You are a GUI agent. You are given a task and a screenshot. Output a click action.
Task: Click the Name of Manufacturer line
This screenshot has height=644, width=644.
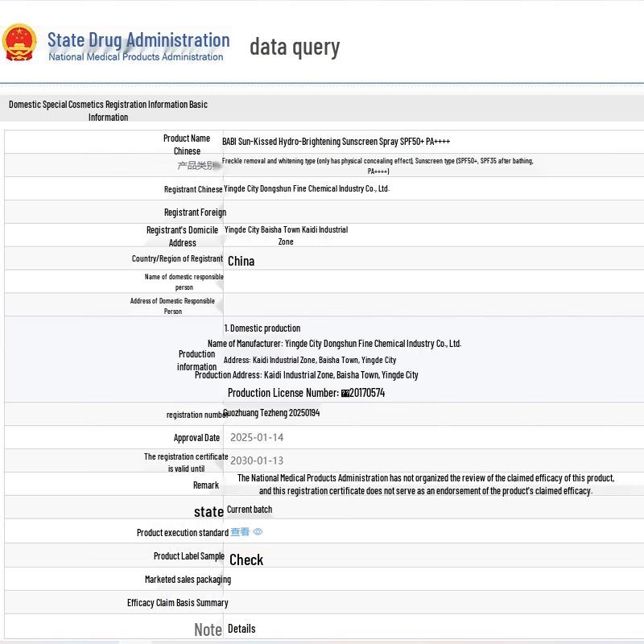point(334,344)
